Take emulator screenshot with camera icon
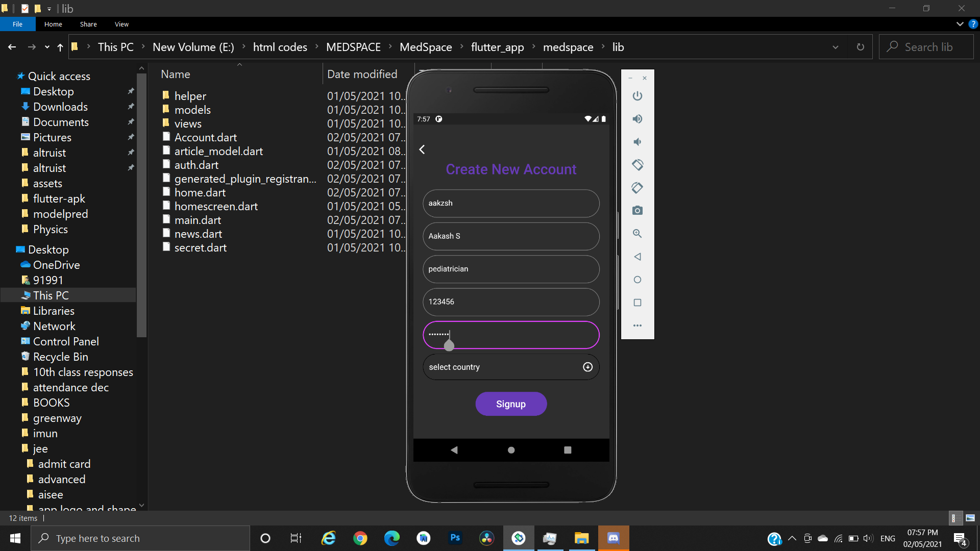Viewport: 980px width, 551px height. pos(637,211)
